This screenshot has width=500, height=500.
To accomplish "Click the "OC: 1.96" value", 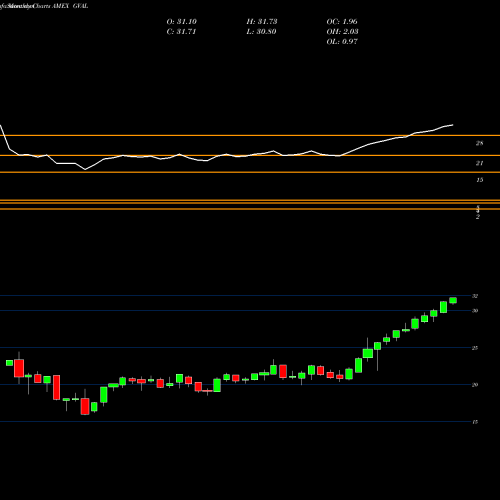I will coord(342,22).
